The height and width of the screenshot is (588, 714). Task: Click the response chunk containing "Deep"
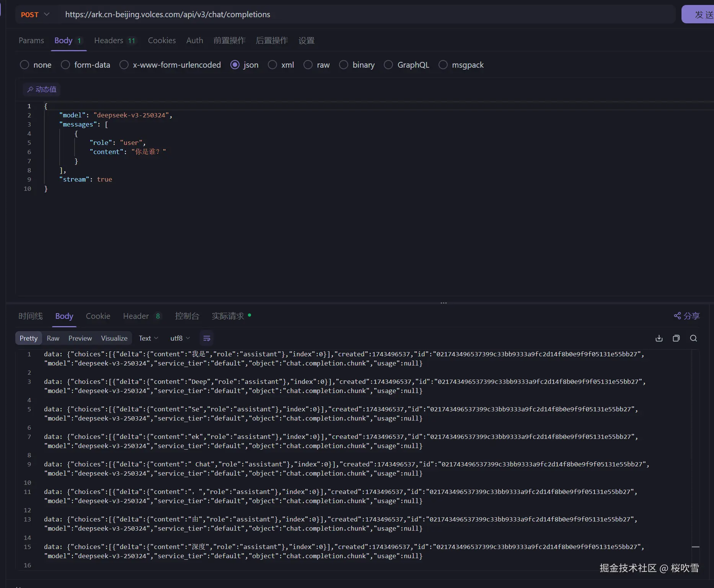pyautogui.click(x=345, y=386)
